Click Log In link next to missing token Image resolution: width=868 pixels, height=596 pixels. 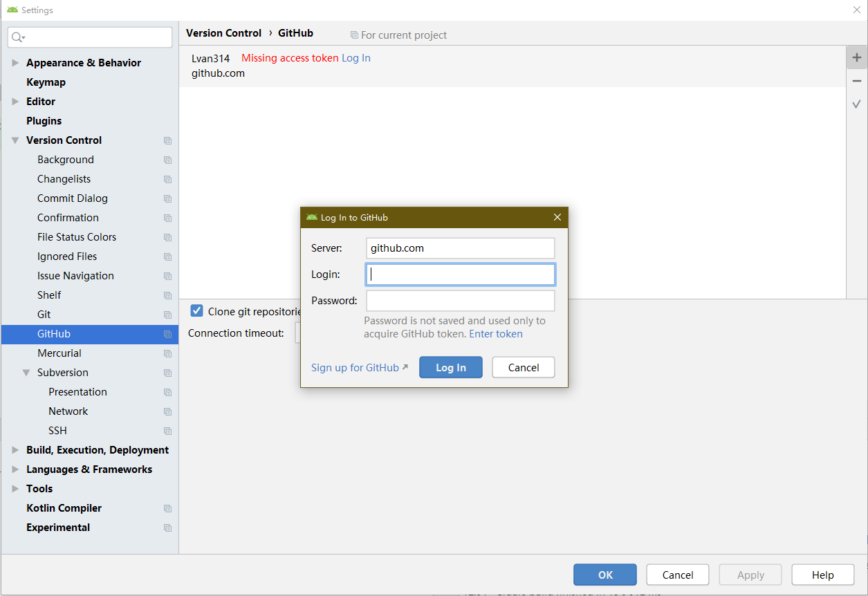click(x=356, y=58)
